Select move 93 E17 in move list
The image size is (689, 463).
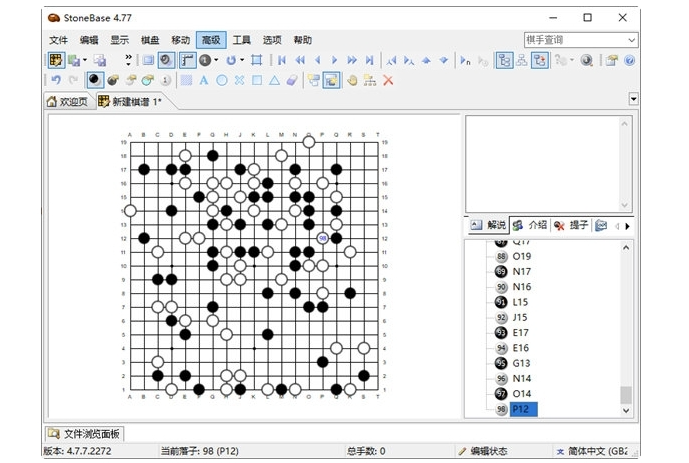coord(520,332)
